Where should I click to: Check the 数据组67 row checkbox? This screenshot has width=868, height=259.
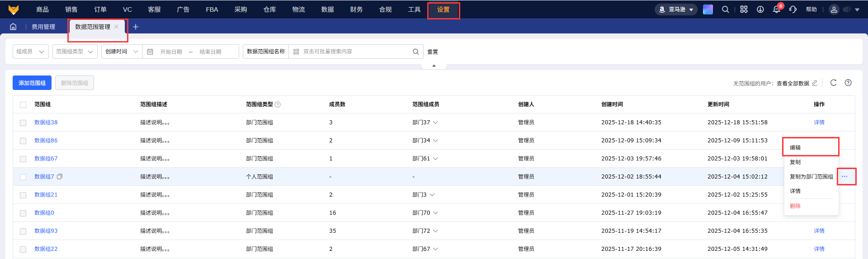click(23, 159)
